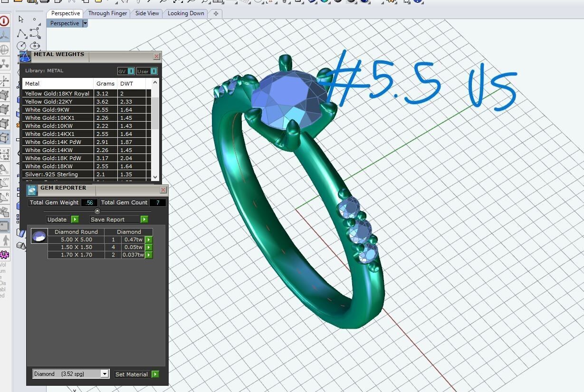Open the magenta gear icon in the sidebar
Image resolution: width=584 pixels, height=392 pixels.
[4, 255]
